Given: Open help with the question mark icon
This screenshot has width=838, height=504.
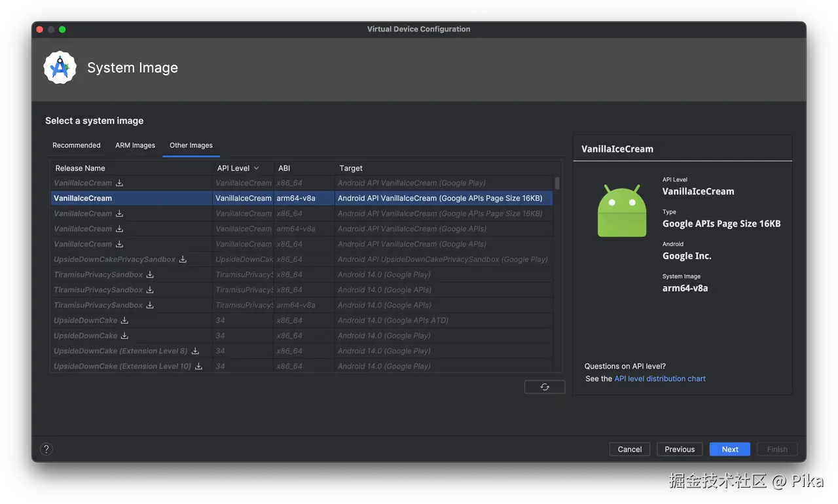Looking at the screenshot, I should tap(46, 449).
